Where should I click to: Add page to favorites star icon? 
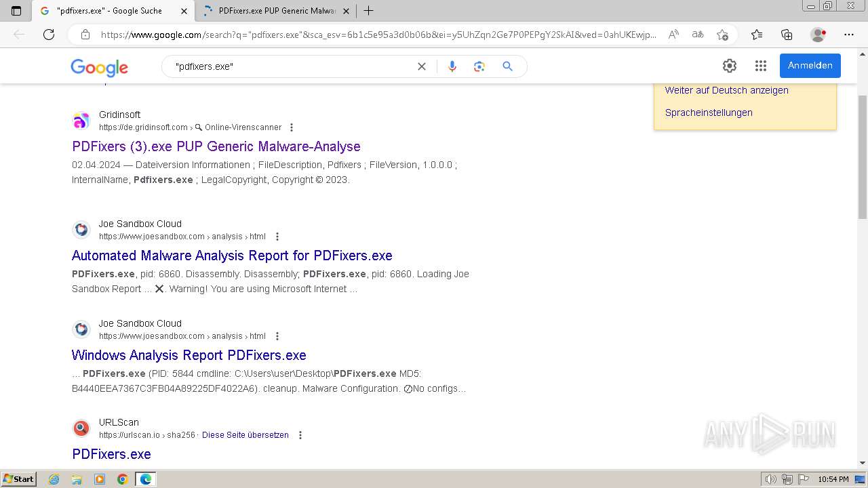pos(722,35)
